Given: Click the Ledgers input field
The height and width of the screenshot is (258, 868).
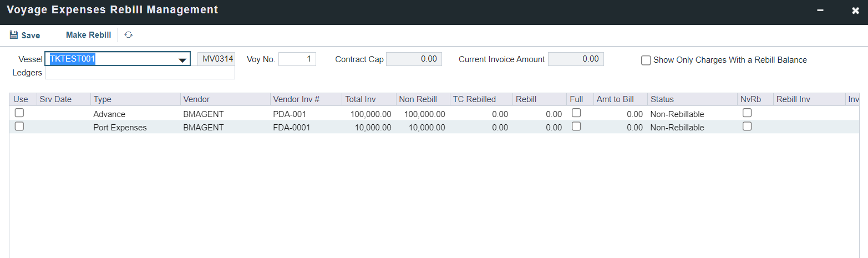Looking at the screenshot, I should [x=140, y=73].
